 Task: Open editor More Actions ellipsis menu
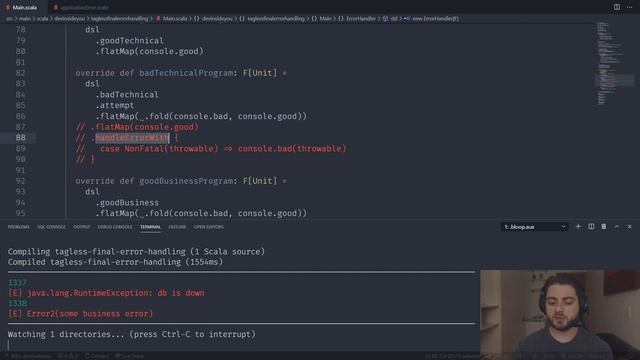coord(629,7)
